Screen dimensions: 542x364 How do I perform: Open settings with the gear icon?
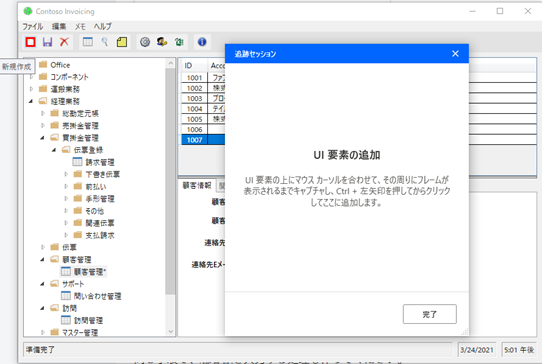click(x=145, y=42)
